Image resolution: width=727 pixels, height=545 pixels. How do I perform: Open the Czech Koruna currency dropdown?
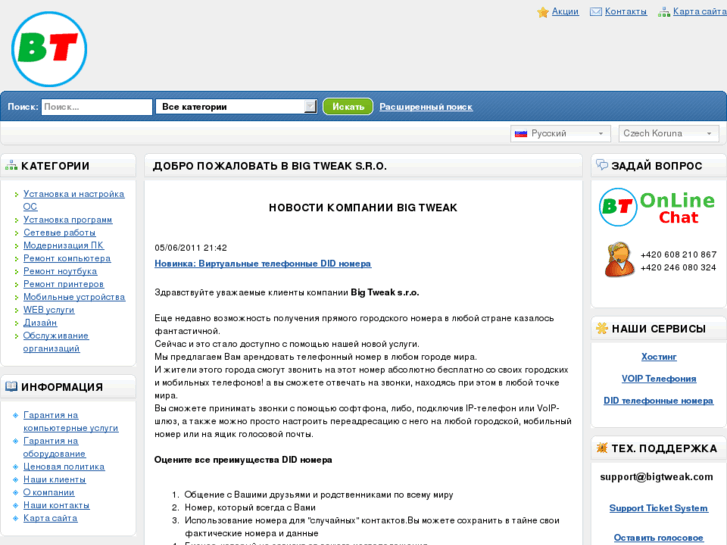669,134
